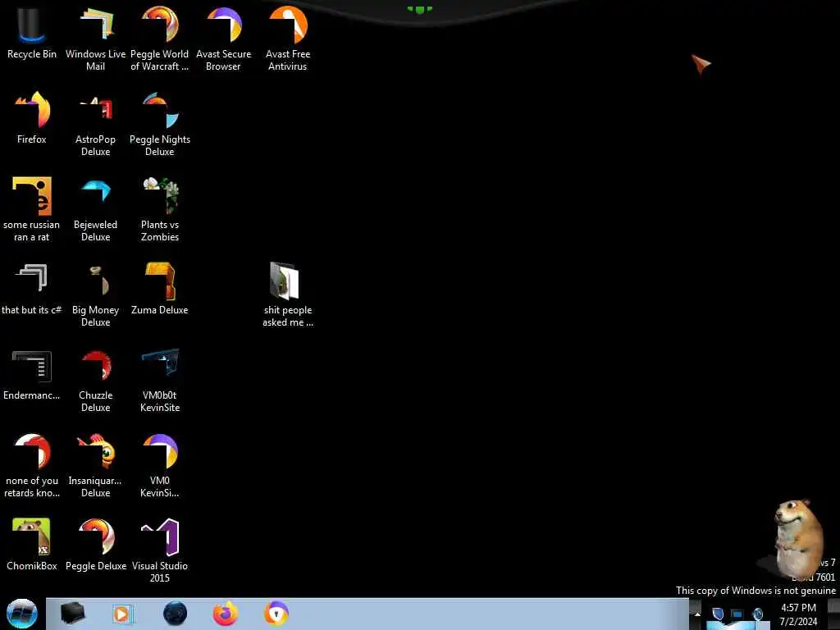The image size is (840, 630).
Task: Select the Peggle World of Warcraft shortcut
Action: point(160,39)
